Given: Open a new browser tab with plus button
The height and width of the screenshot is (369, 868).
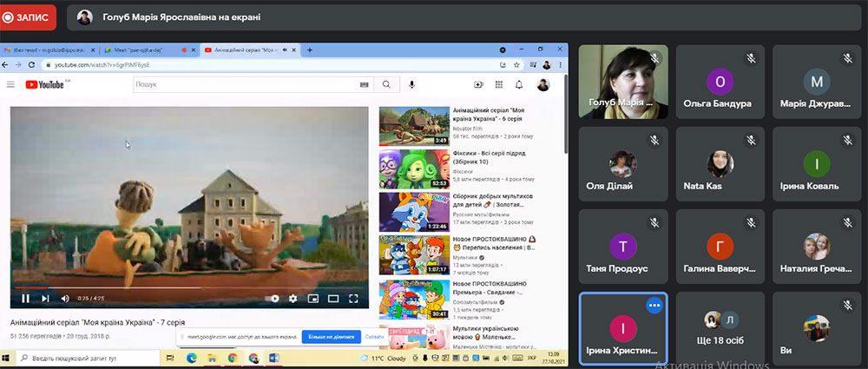Looking at the screenshot, I should 310,49.
